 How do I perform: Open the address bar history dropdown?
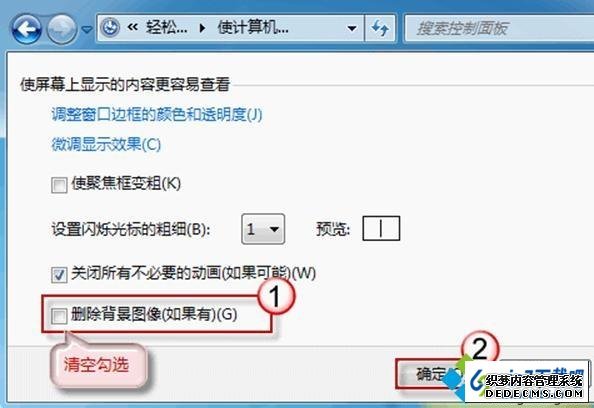point(352,28)
